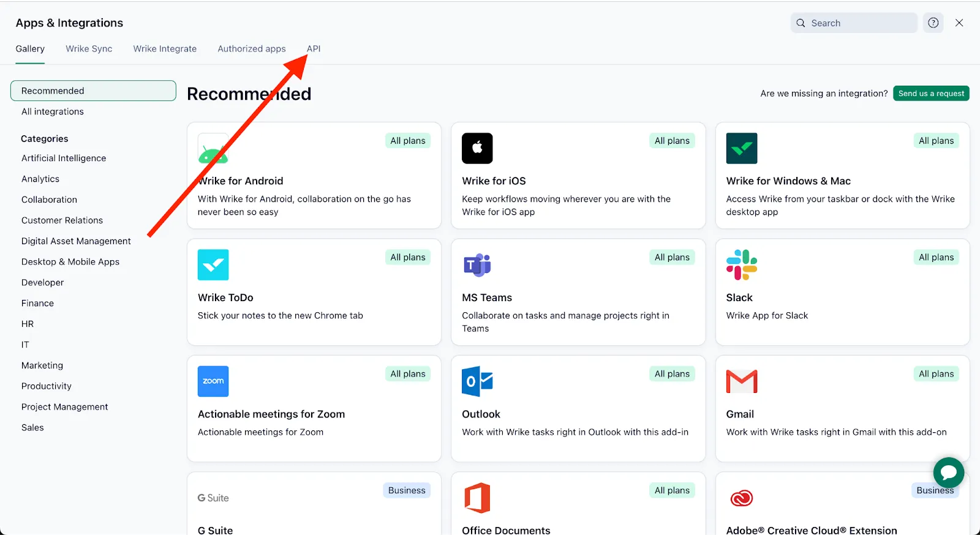
Task: Open Actionable meetings for Zoom title
Action: [271, 414]
